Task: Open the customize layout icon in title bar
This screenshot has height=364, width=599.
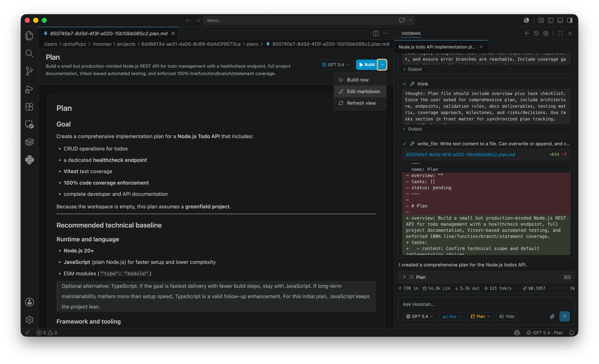Action: coord(541,20)
